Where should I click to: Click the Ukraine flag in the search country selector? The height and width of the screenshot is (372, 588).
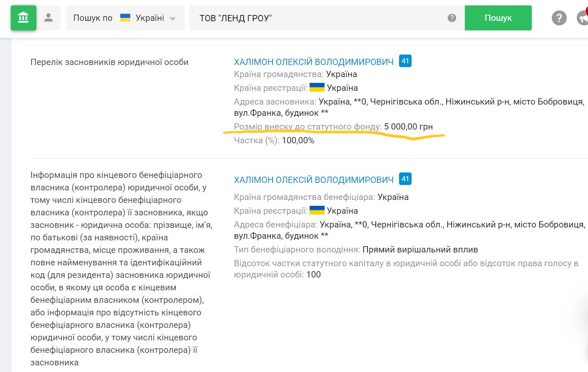click(125, 18)
